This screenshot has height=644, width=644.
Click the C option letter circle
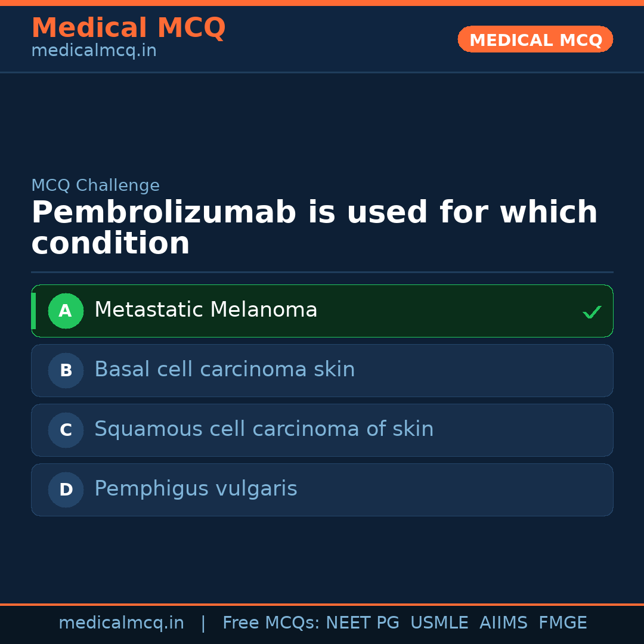click(x=66, y=430)
